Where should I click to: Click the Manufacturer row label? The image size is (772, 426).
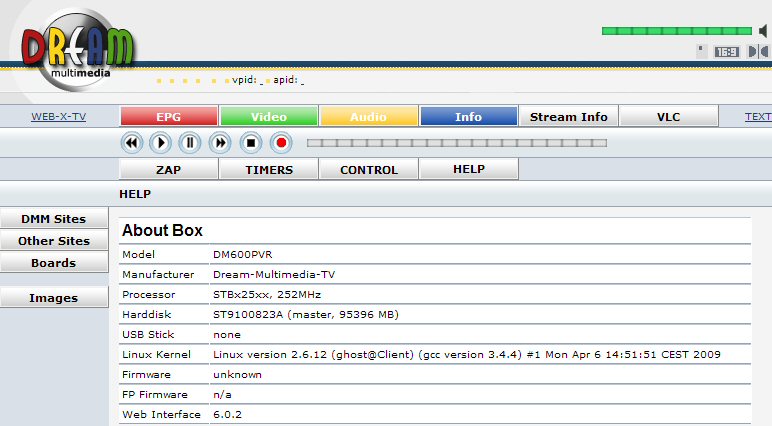[x=158, y=274]
